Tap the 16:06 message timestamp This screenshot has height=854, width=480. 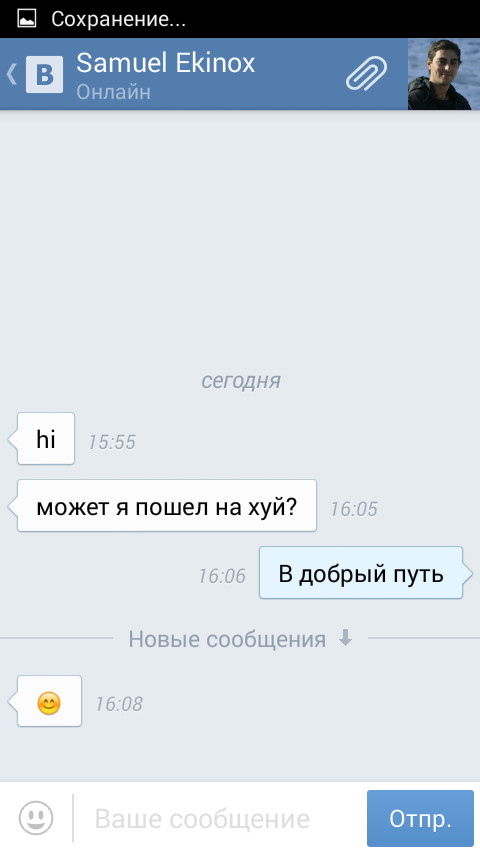[x=222, y=576]
